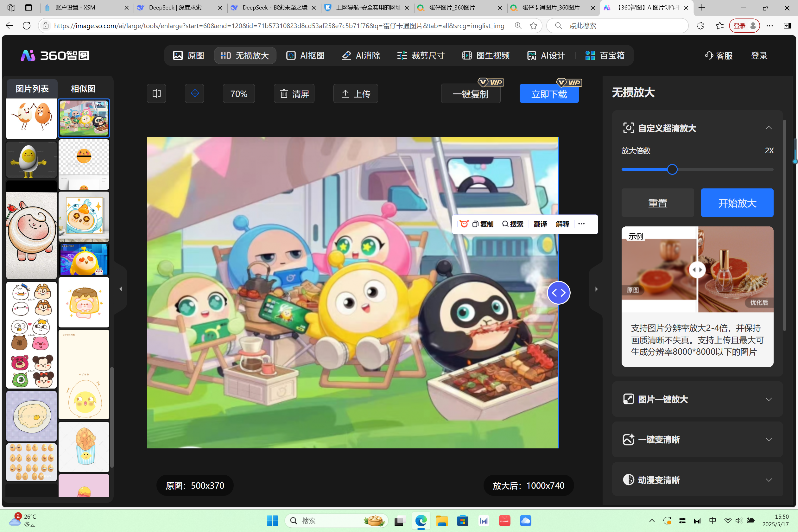
Task: Click the example image comparison divider handle
Action: coord(697,270)
